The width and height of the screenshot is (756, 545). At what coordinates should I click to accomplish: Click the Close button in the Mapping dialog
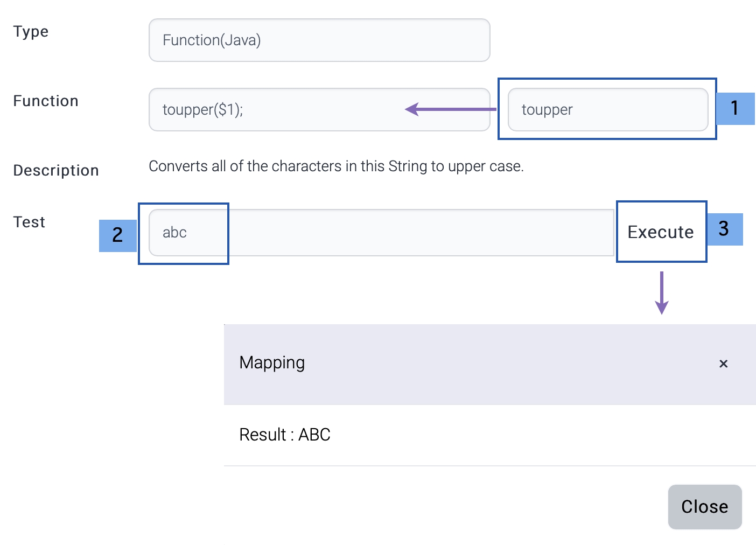[x=705, y=507]
